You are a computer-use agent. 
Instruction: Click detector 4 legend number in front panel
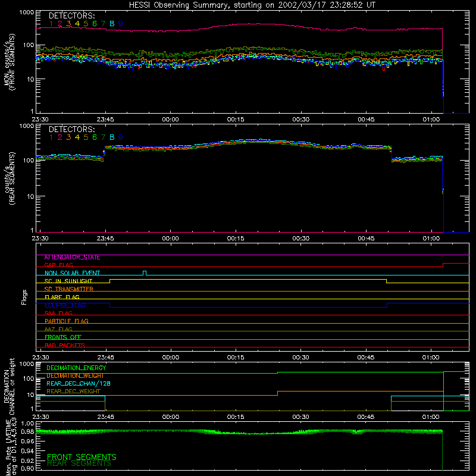[x=77, y=24]
